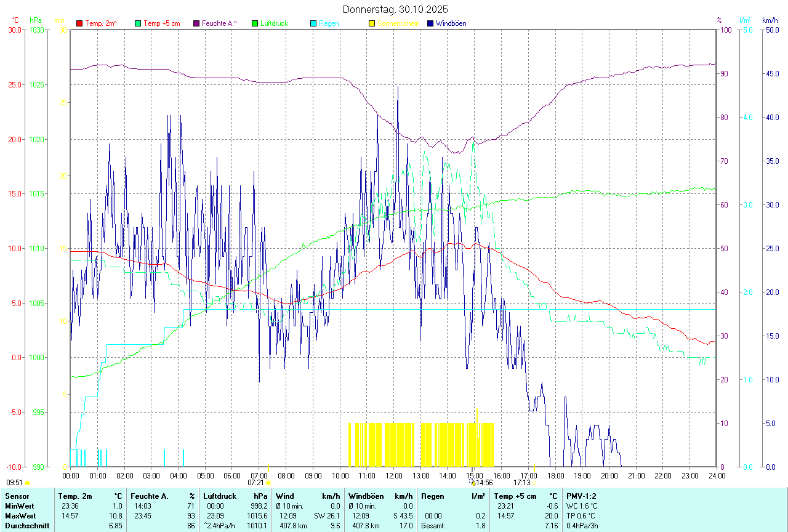788x532 pixels.
Task: Click the sunrise sun icon at 07:21
Action: (268, 483)
